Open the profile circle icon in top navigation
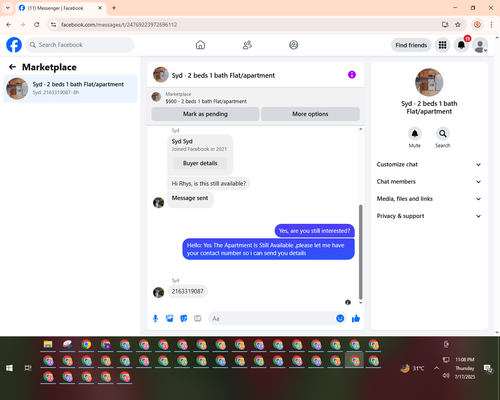Image resolution: width=500 pixels, height=400 pixels. [294, 45]
